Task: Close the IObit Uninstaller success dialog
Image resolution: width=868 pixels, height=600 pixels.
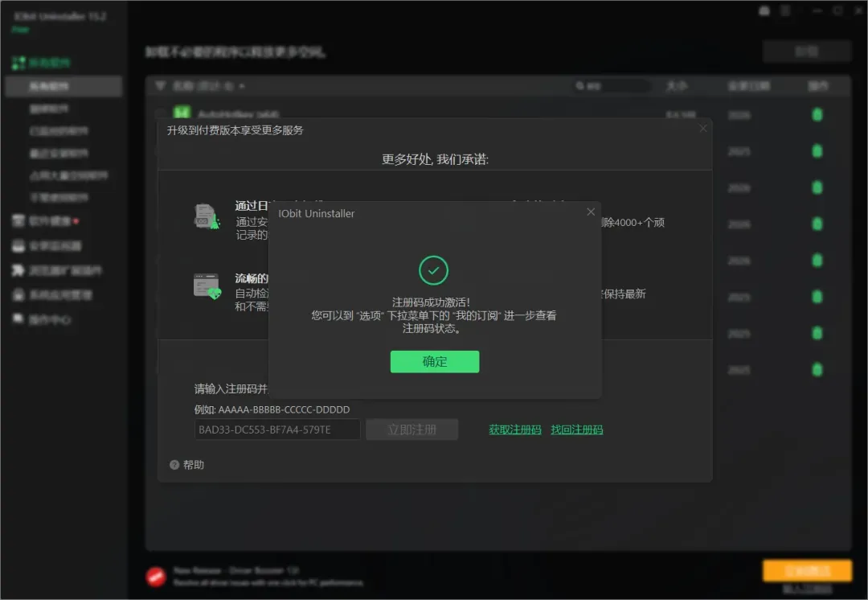Action: tap(591, 212)
